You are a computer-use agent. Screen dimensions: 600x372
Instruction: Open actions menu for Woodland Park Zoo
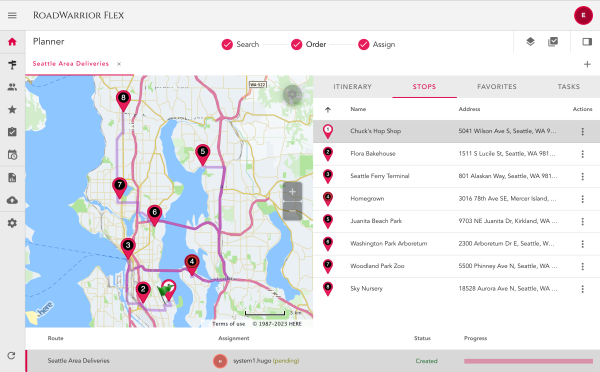pyautogui.click(x=582, y=266)
